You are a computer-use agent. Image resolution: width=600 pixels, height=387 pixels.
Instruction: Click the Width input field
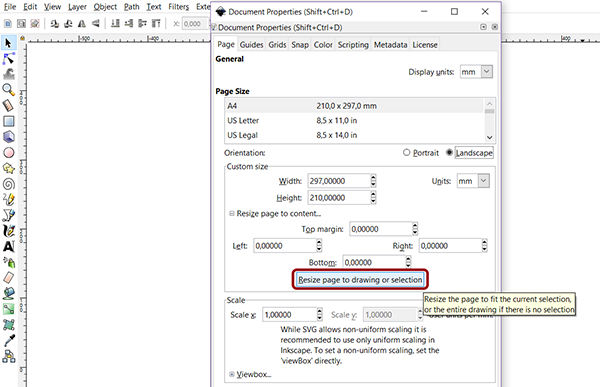point(339,181)
